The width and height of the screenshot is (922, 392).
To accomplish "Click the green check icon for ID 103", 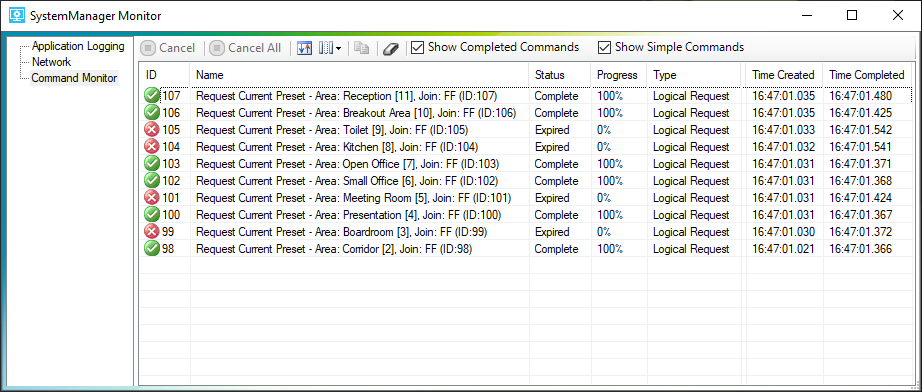I will 152,163.
